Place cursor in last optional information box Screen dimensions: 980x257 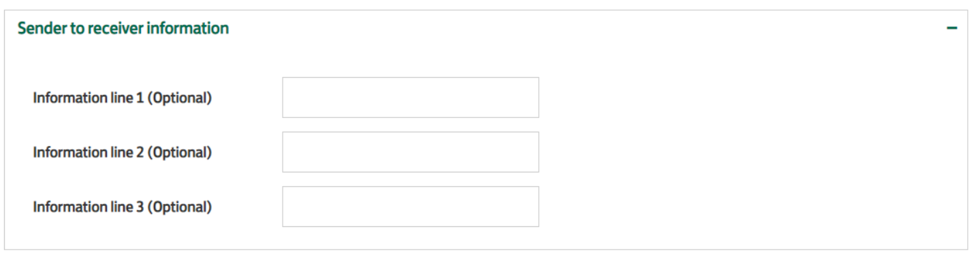(411, 207)
